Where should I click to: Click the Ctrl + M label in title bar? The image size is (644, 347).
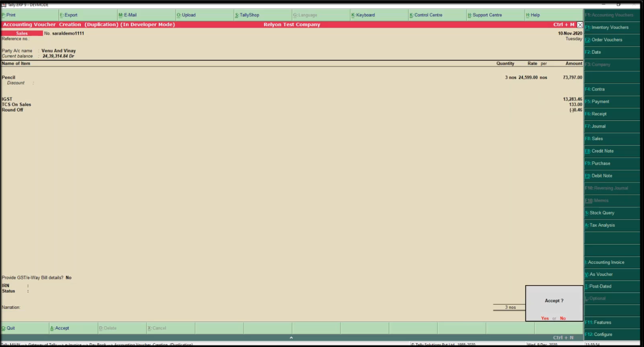[x=564, y=25]
